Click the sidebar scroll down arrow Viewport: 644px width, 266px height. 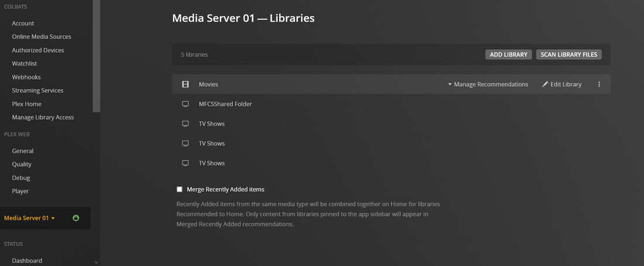pyautogui.click(x=97, y=262)
